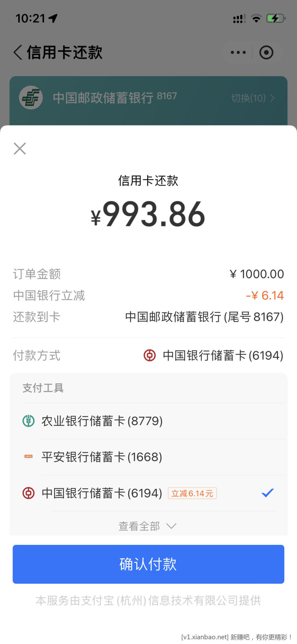The image size is (297, 644).
Task: Tap the mini-program target close icon
Action: click(x=266, y=53)
